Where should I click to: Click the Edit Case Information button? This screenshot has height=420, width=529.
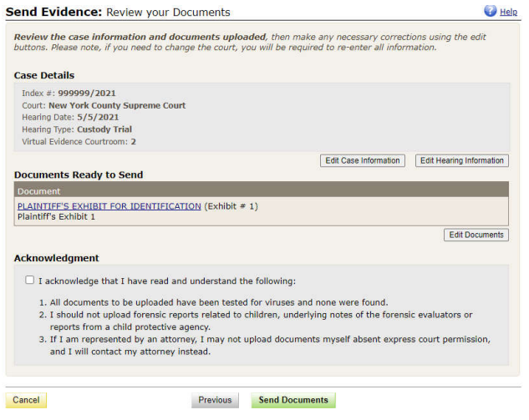click(363, 160)
